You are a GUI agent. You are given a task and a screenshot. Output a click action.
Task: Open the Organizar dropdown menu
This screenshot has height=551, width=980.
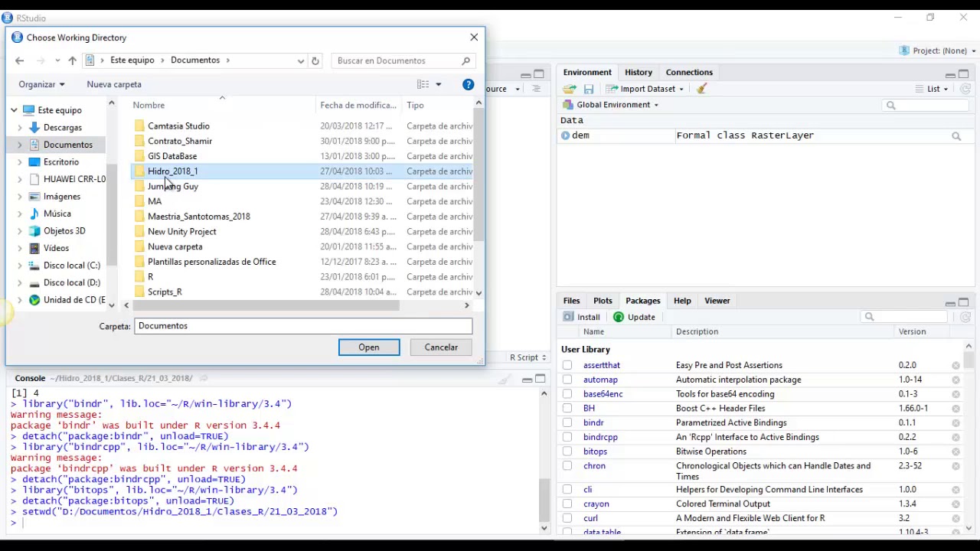[41, 84]
